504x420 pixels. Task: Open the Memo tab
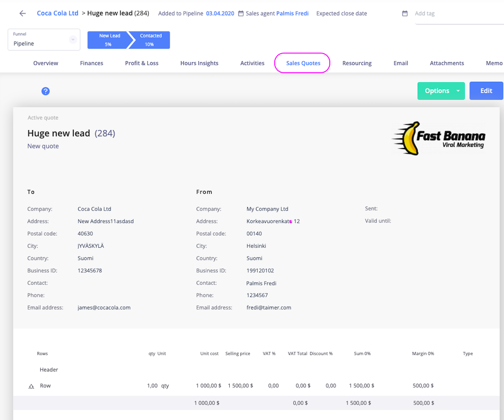pyautogui.click(x=494, y=63)
